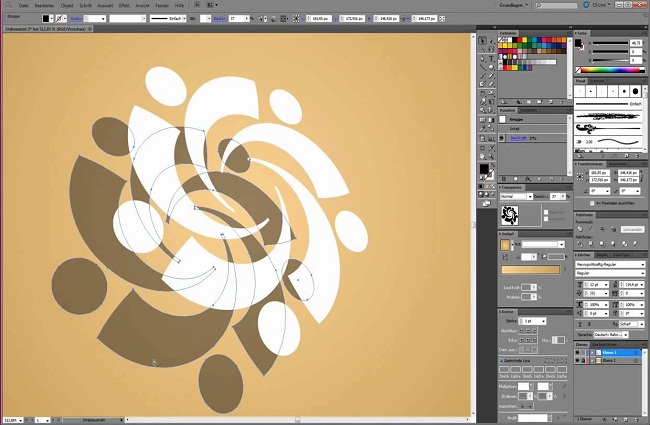Select the Mesh tool
The height and width of the screenshot is (425, 650).
click(x=483, y=119)
